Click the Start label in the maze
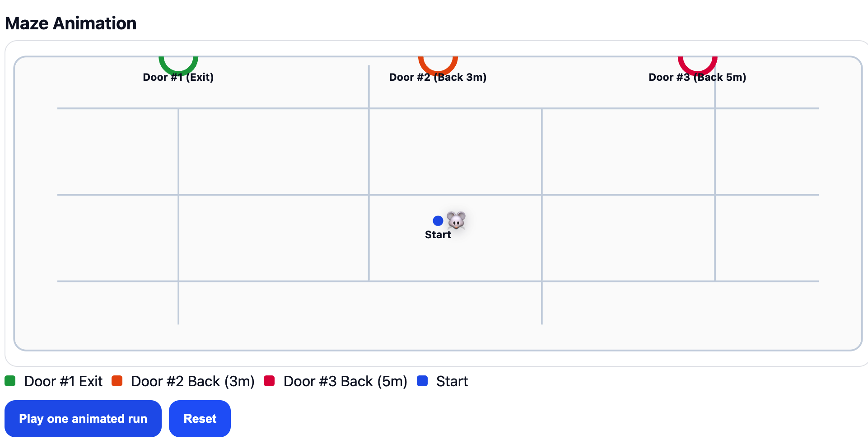Viewport: 868px width, 444px height. coord(438,235)
